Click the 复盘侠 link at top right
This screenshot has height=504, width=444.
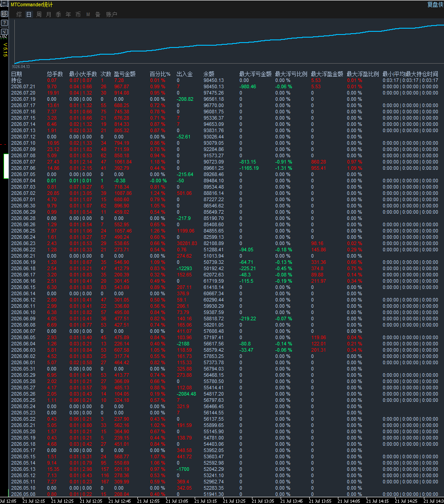[435, 4]
